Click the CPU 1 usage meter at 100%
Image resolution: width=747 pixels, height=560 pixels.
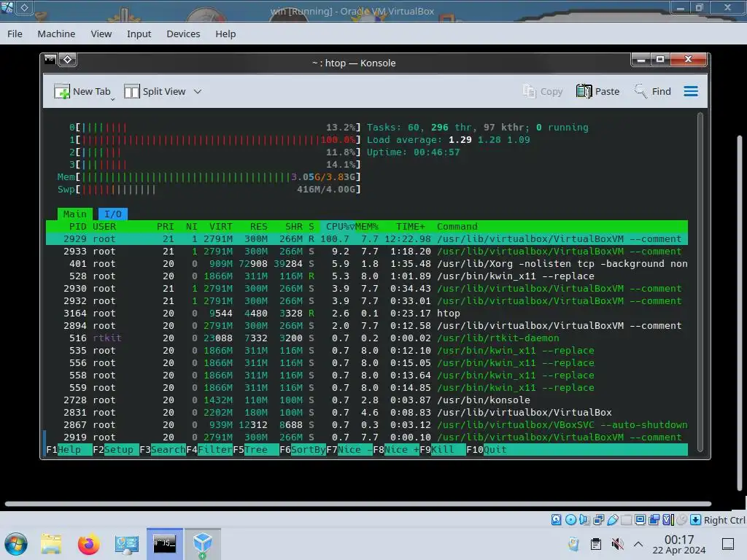pyautogui.click(x=215, y=140)
